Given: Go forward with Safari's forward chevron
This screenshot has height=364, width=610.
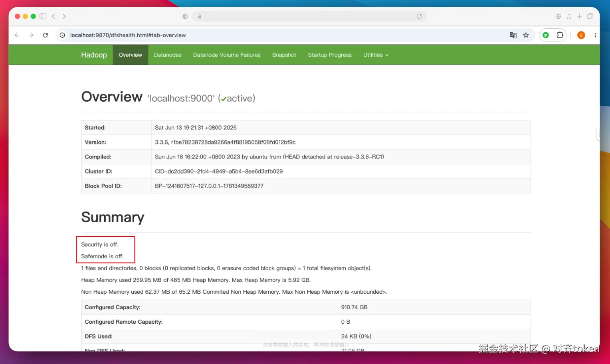Looking at the screenshot, I should pos(64,16).
